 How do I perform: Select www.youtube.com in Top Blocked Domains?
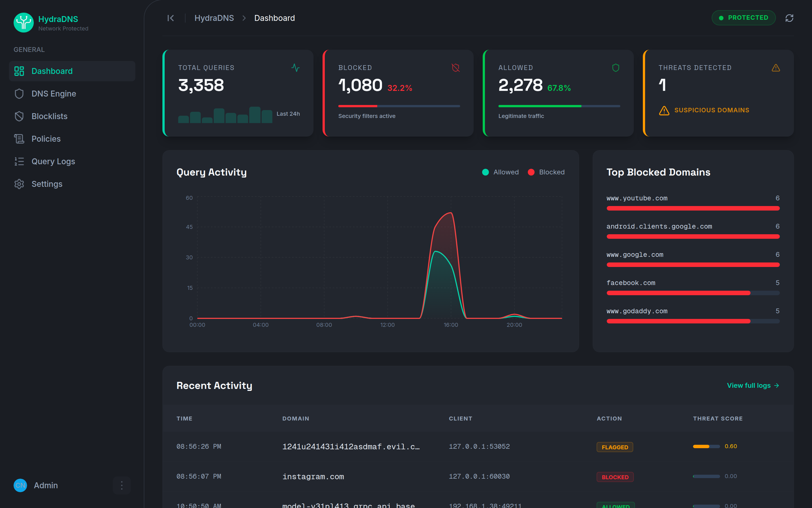(x=637, y=198)
